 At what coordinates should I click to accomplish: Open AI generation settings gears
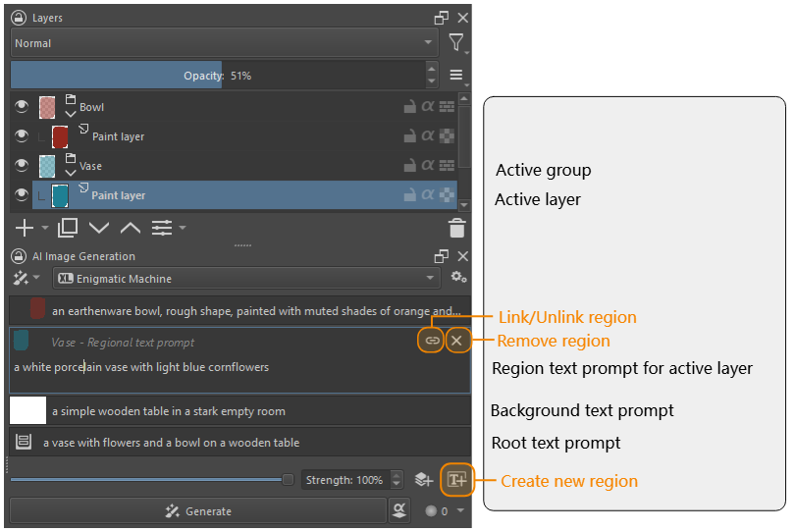pyautogui.click(x=458, y=277)
